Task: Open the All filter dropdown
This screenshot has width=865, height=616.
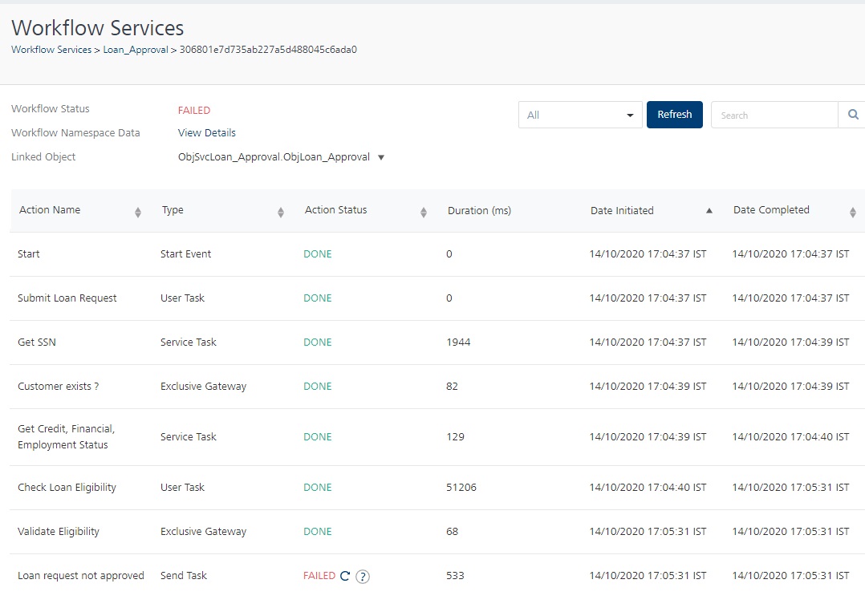Action: pyautogui.click(x=579, y=115)
